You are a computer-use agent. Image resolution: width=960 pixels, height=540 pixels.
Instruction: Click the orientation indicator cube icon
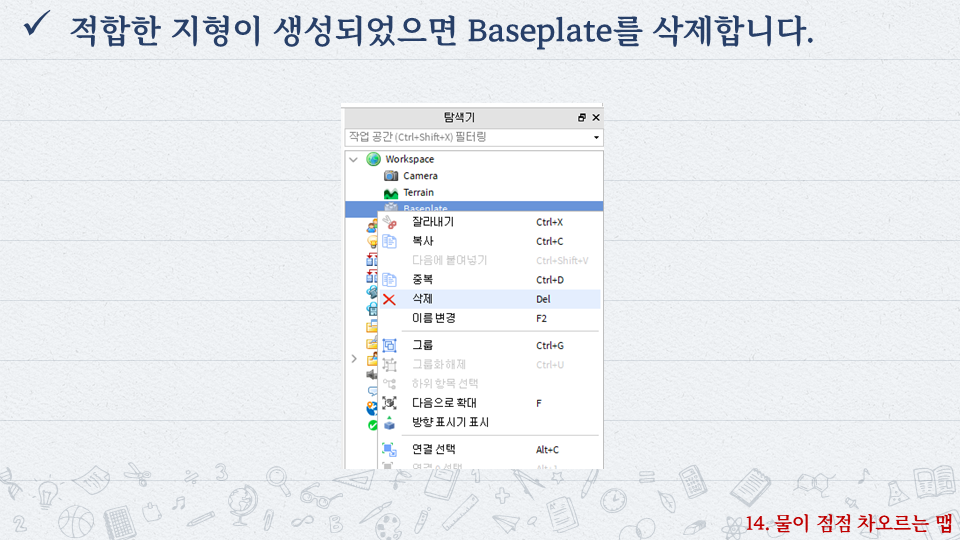coord(389,422)
